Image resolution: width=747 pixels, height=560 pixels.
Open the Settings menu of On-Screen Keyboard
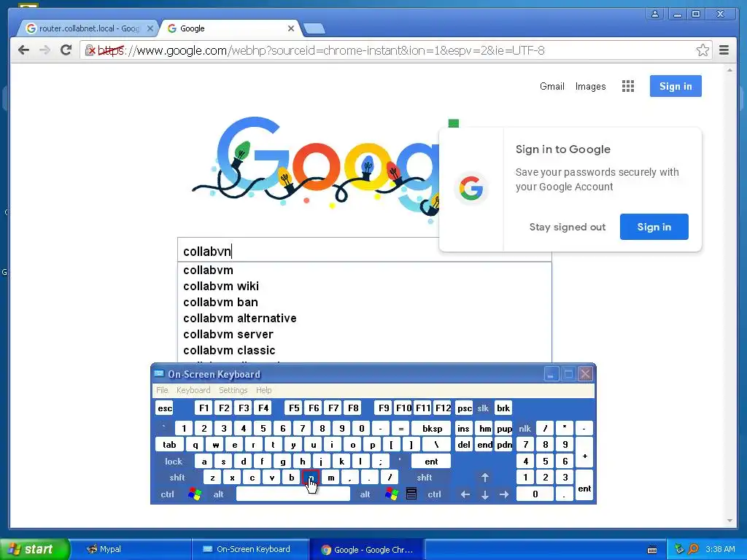pyautogui.click(x=233, y=390)
